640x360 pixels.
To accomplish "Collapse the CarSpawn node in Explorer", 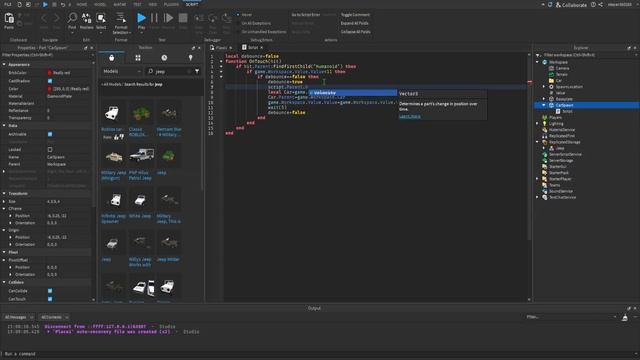I will [x=544, y=105].
